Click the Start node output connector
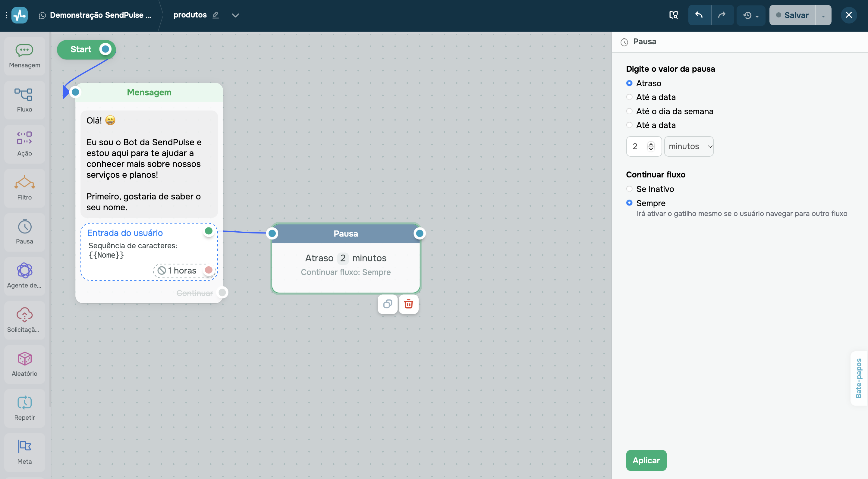This screenshot has height=479, width=868. coord(105,49)
